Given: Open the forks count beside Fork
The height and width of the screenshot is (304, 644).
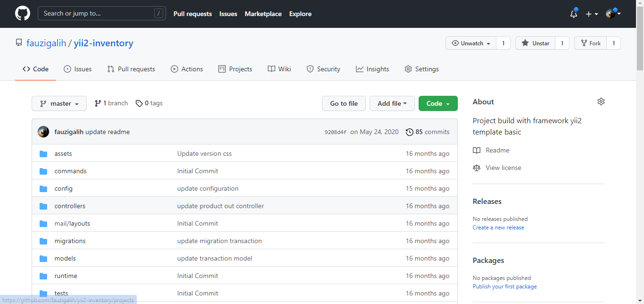Looking at the screenshot, I should point(613,43).
